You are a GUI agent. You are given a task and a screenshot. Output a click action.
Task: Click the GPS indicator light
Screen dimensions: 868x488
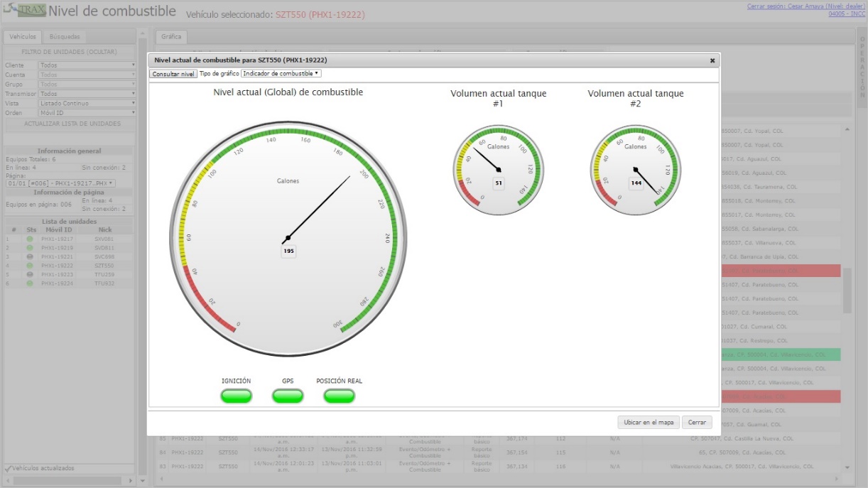click(x=288, y=396)
